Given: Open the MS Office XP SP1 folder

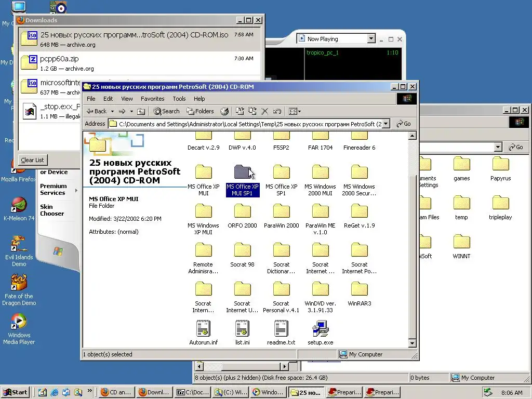Looking at the screenshot, I should [x=281, y=180].
